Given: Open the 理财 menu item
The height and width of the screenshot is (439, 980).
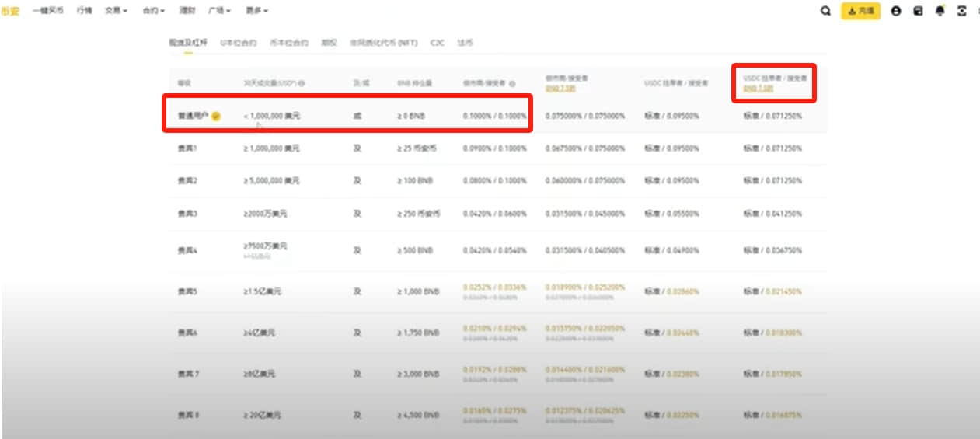Looking at the screenshot, I should tap(187, 11).
